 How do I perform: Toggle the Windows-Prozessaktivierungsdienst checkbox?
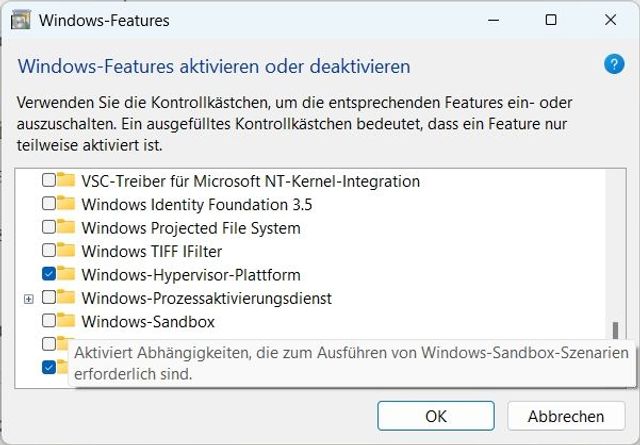click(48, 298)
